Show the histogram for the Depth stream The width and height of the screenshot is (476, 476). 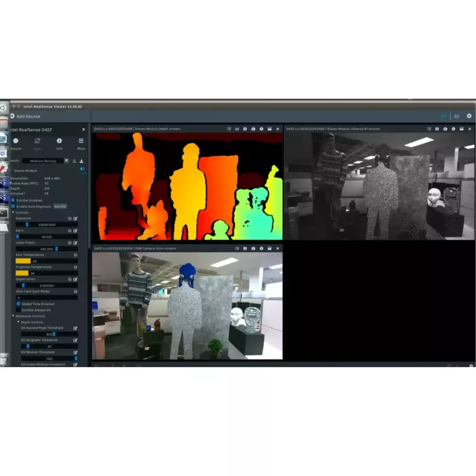[237, 129]
